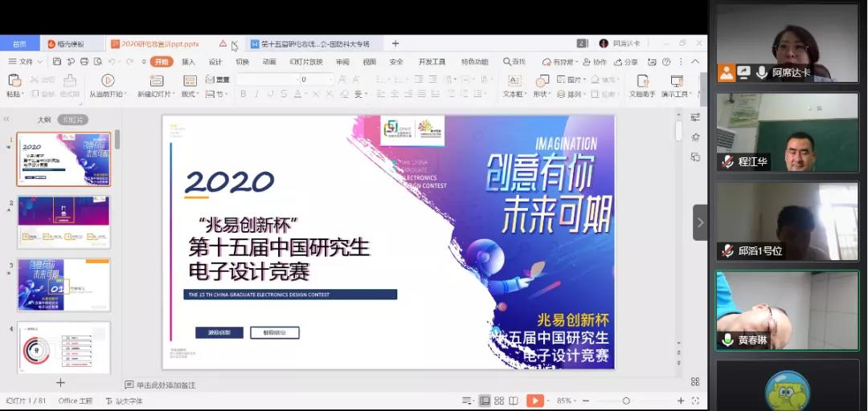Toggle the notes pane icon in status bar

point(467,401)
